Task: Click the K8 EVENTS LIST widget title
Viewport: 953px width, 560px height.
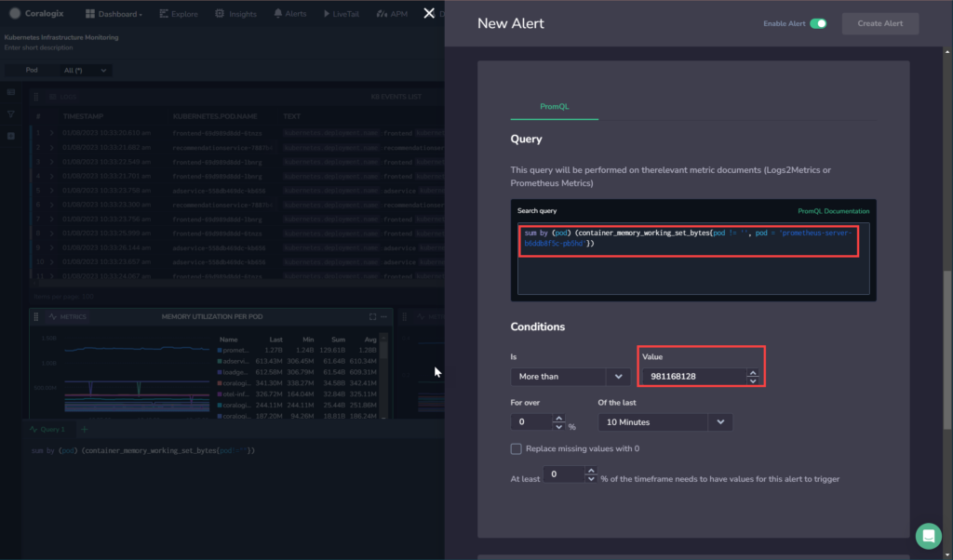Action: pos(396,97)
